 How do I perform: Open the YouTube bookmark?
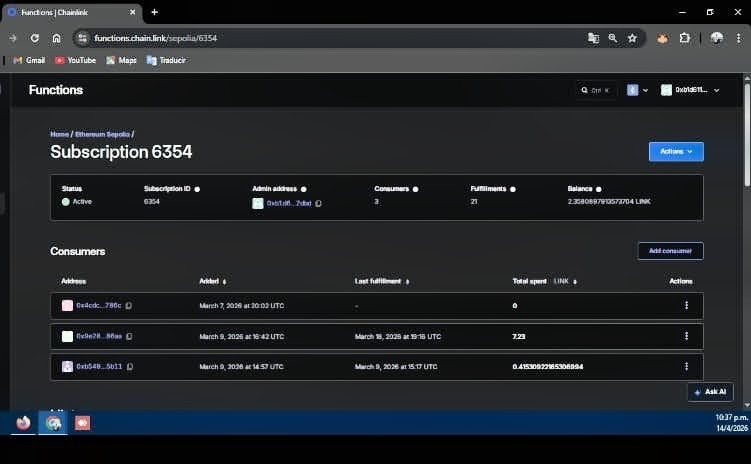click(75, 60)
